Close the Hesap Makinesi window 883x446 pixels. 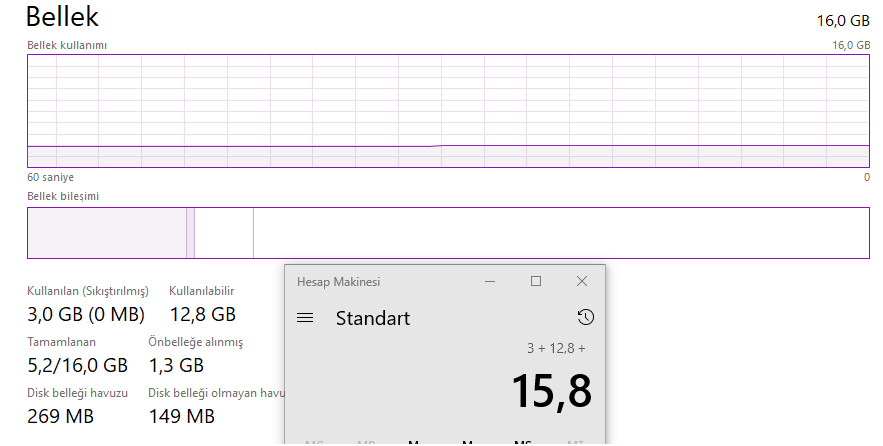click(x=582, y=282)
